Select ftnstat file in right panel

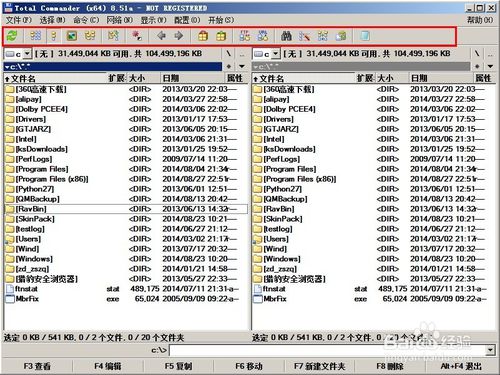[374, 289]
